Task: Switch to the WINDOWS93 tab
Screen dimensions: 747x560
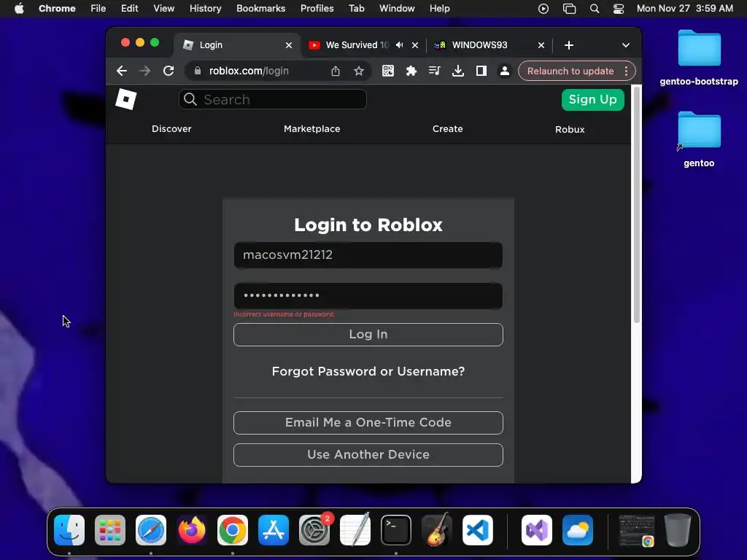Action: click(479, 44)
